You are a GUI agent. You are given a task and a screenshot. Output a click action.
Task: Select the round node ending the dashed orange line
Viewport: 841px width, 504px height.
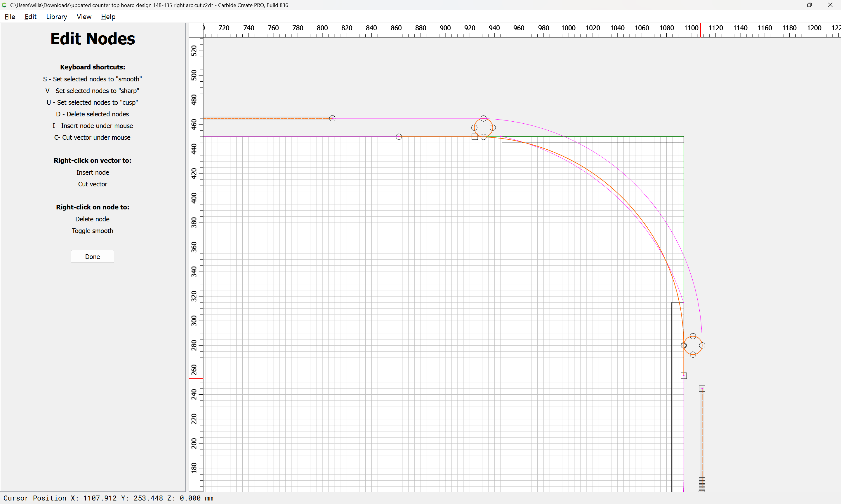click(332, 118)
